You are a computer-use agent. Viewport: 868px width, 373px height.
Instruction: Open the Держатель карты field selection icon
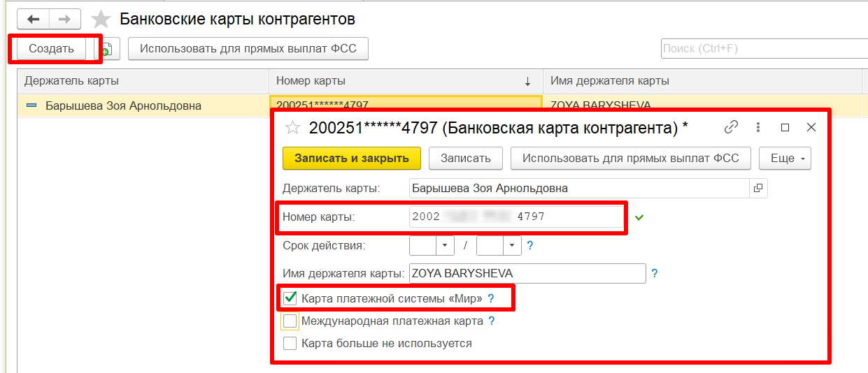click(757, 189)
